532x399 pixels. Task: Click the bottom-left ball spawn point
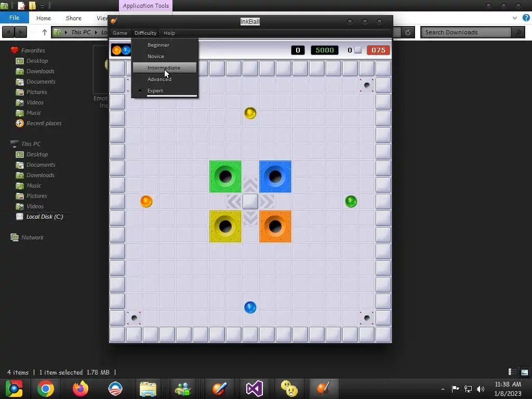[134, 318]
